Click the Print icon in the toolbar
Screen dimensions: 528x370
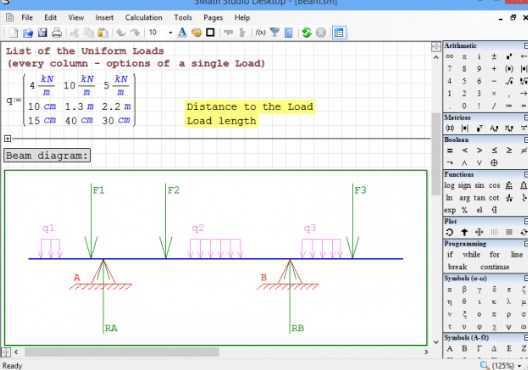57,33
